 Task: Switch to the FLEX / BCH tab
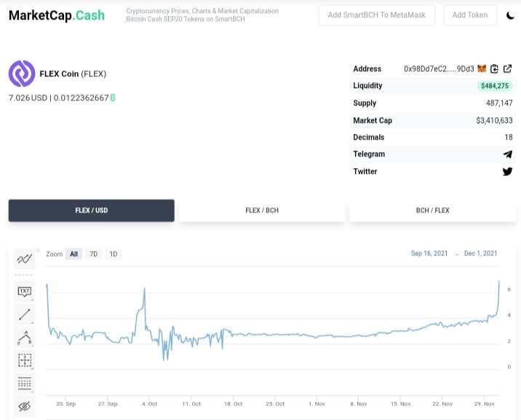262,210
